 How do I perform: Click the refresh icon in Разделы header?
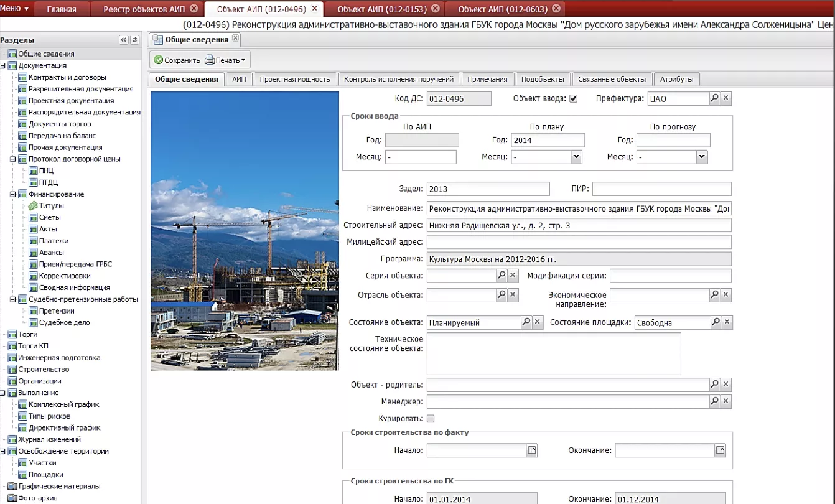click(134, 40)
